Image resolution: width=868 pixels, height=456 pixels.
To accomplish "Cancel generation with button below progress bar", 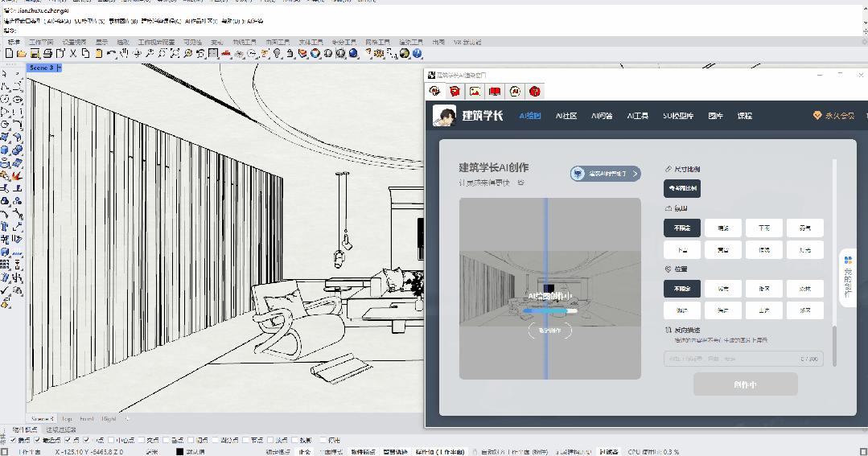I will tap(549, 331).
